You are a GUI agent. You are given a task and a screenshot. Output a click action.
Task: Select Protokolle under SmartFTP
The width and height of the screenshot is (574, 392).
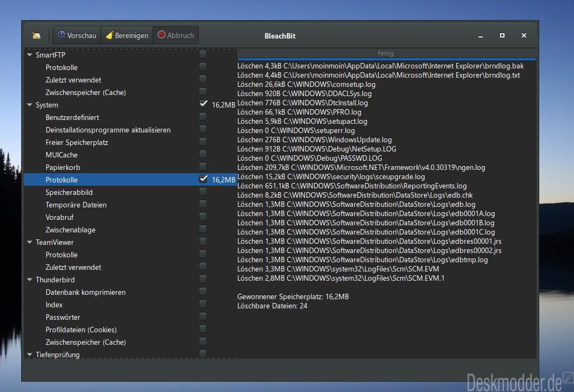[61, 68]
